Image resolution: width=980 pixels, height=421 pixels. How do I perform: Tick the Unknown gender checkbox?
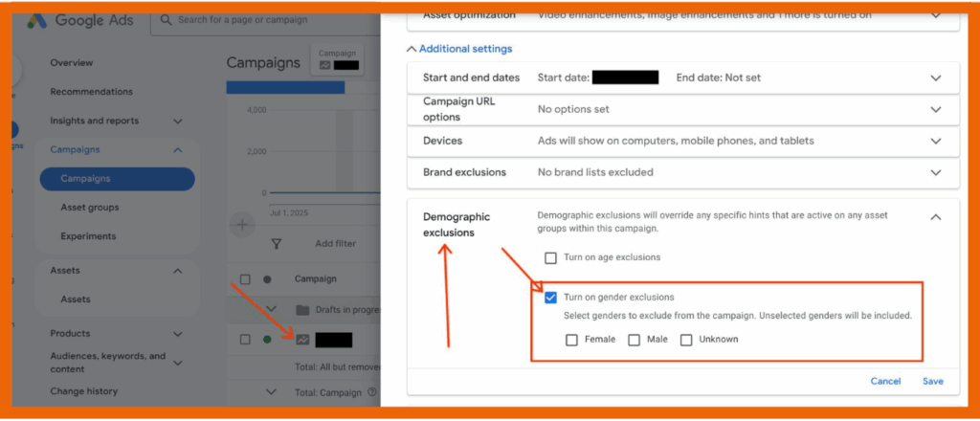[x=686, y=340]
